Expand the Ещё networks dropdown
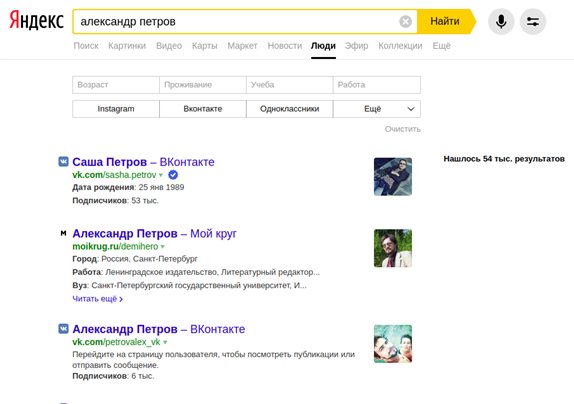Screen dimensions: 574x404 pyautogui.click(x=377, y=109)
